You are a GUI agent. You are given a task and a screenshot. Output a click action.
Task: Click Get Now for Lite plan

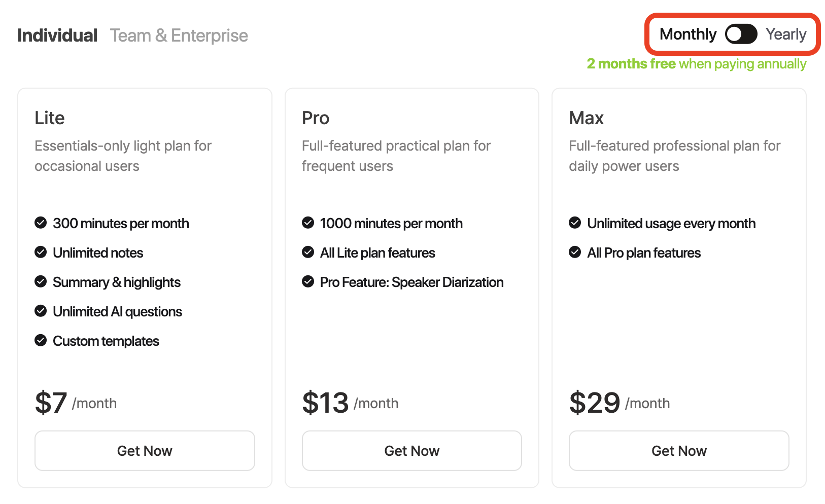tap(145, 451)
